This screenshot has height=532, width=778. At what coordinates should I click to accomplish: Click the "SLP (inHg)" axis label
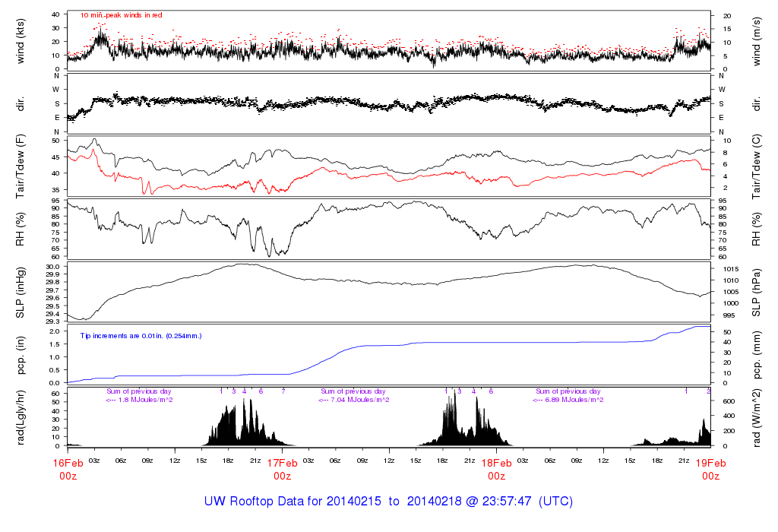pyautogui.click(x=21, y=293)
